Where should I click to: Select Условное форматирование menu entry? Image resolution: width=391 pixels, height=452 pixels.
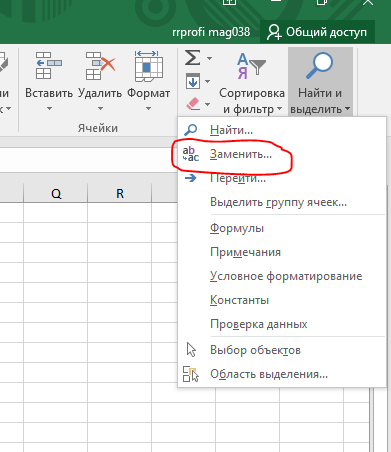(x=282, y=276)
